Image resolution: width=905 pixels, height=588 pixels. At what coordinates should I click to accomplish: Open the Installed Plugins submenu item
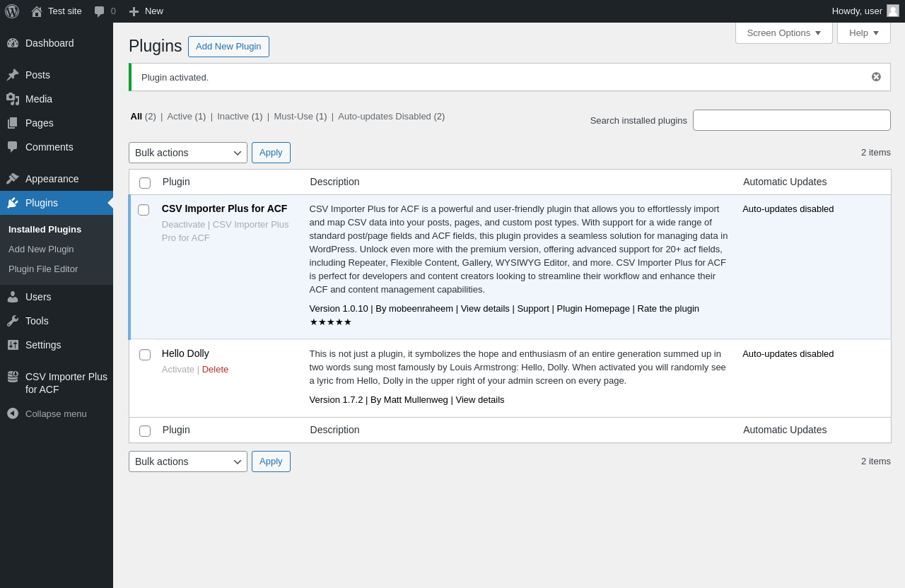tap(45, 230)
